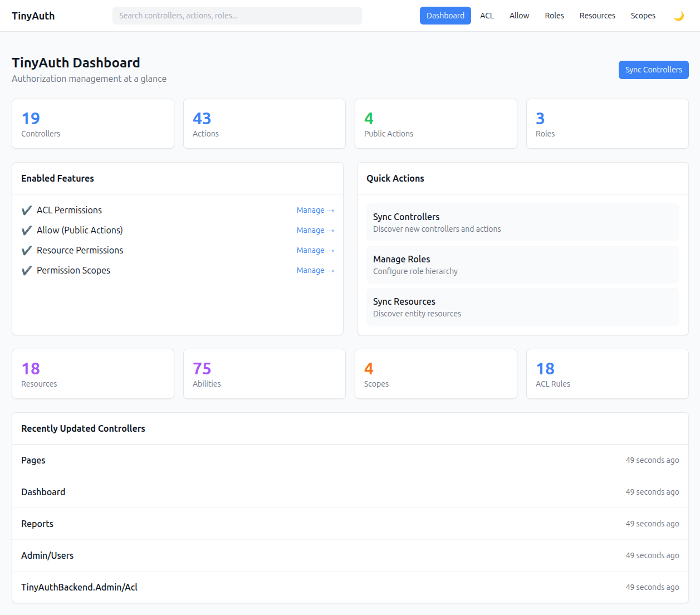Image resolution: width=700 pixels, height=615 pixels.
Task: Open the 43 Actions stat card
Action: (x=265, y=124)
